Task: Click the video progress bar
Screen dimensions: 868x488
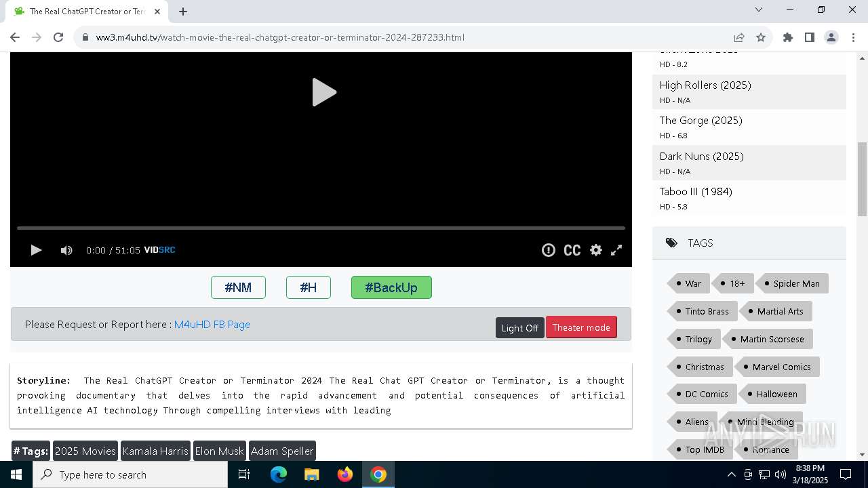Action: (321, 228)
